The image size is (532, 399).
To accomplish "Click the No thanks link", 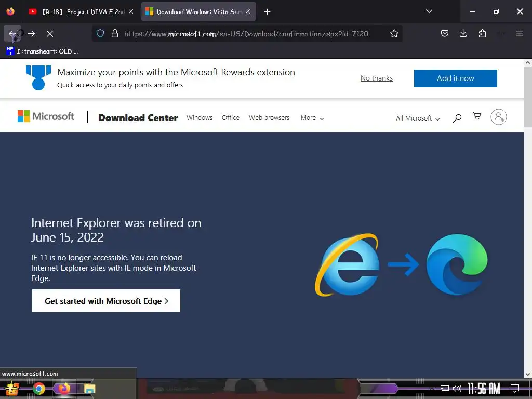I will (376, 78).
